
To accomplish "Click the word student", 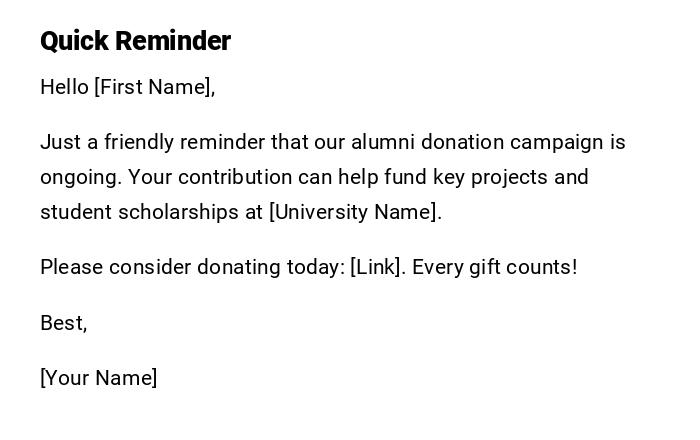I will tap(76, 212).
